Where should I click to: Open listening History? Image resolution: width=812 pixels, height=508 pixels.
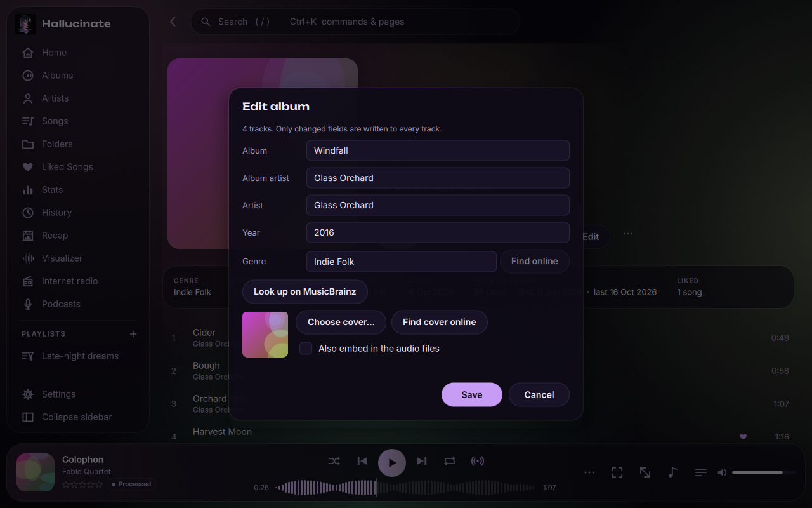[79, 213]
